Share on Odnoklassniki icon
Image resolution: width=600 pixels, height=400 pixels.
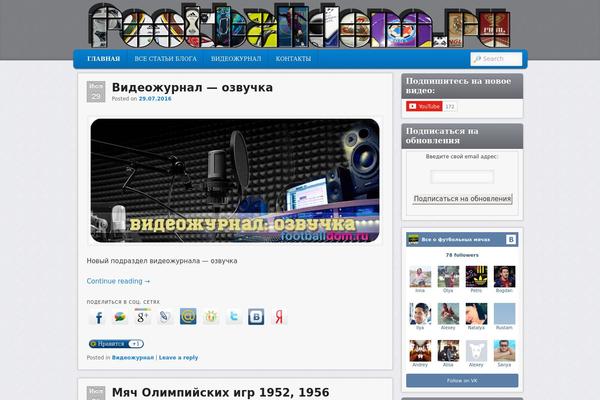[x=211, y=317]
